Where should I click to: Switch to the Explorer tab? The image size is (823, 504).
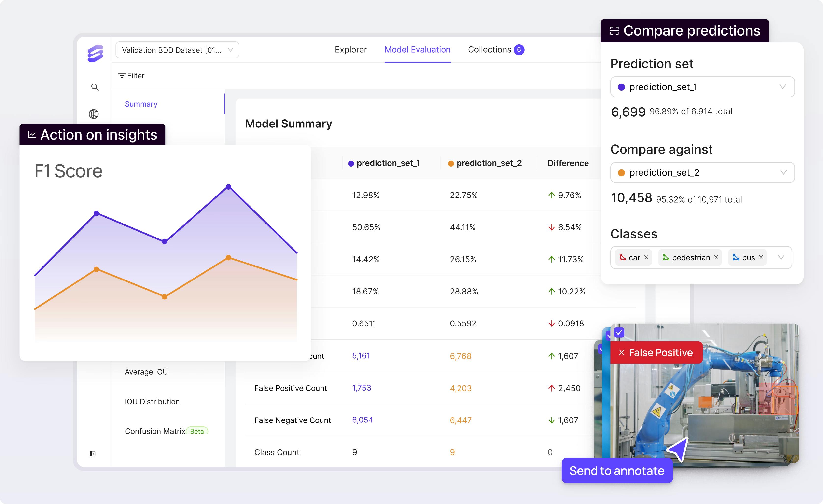click(350, 50)
